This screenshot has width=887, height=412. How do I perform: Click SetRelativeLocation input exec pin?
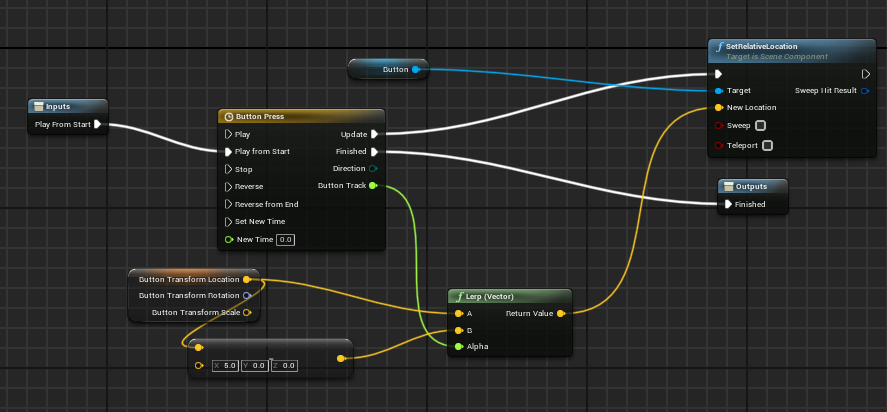pyautogui.click(x=718, y=74)
